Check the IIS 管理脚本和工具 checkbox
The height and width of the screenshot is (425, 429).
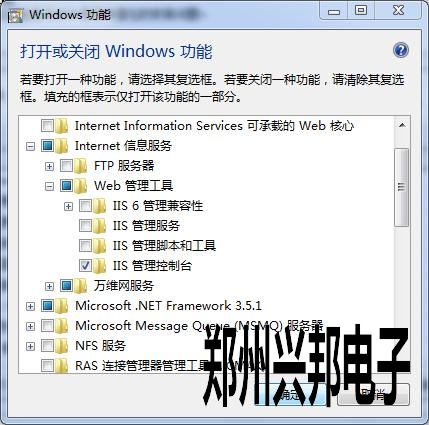tap(85, 246)
